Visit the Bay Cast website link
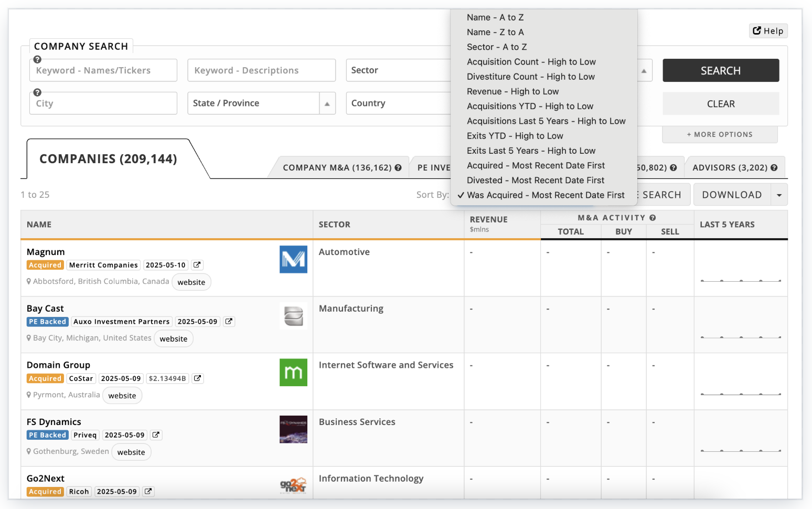The height and width of the screenshot is (509, 812). (x=174, y=339)
